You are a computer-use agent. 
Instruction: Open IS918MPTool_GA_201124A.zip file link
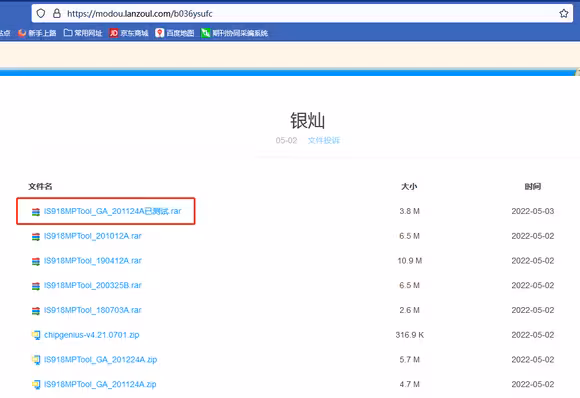coord(100,384)
